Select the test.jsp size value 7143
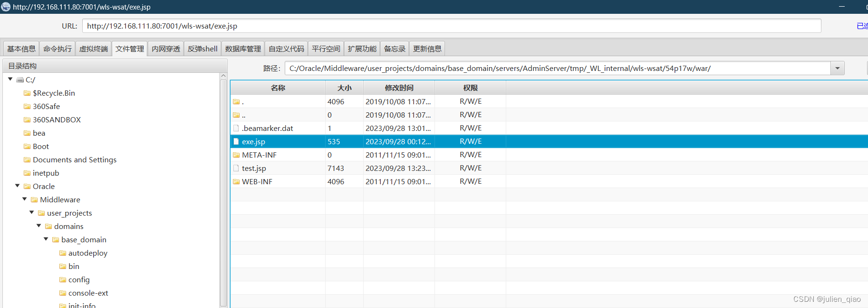Image resolution: width=868 pixels, height=308 pixels. point(336,168)
